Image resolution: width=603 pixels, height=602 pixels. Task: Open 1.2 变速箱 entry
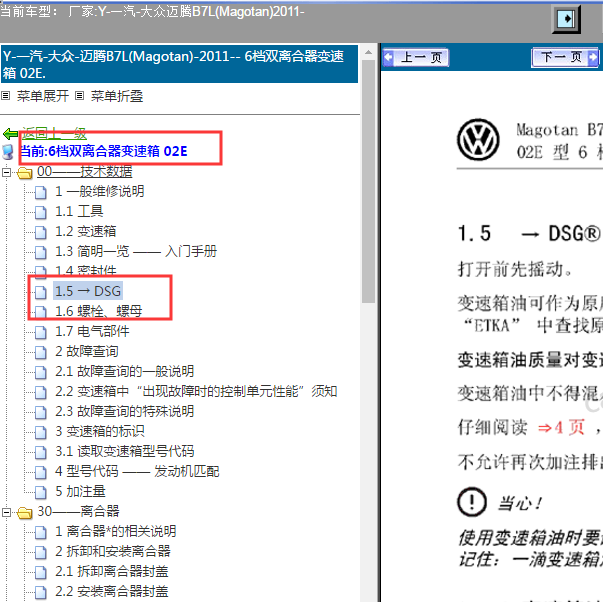pyautogui.click(x=85, y=231)
